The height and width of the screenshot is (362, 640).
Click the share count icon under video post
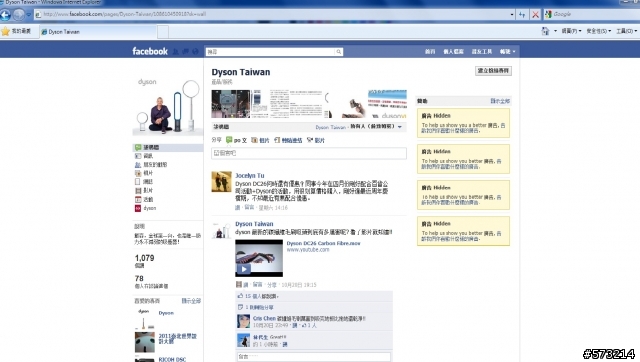point(240,307)
